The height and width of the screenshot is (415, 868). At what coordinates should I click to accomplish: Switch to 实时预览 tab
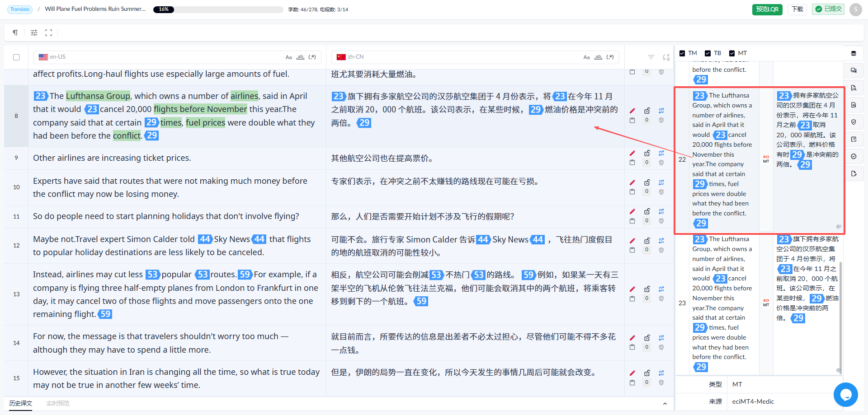[x=58, y=403]
